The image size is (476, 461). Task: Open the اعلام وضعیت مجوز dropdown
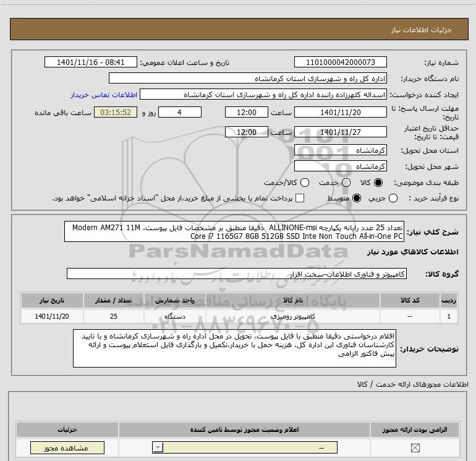tap(245, 447)
